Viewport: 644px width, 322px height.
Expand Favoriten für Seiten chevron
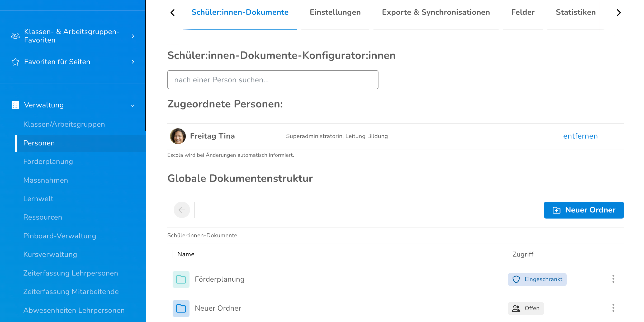133,62
